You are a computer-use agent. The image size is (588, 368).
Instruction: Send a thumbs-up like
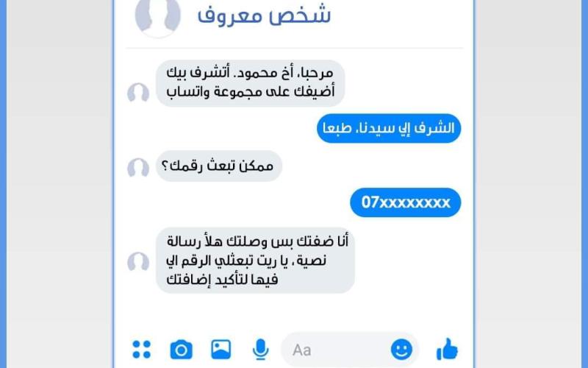tap(447, 349)
